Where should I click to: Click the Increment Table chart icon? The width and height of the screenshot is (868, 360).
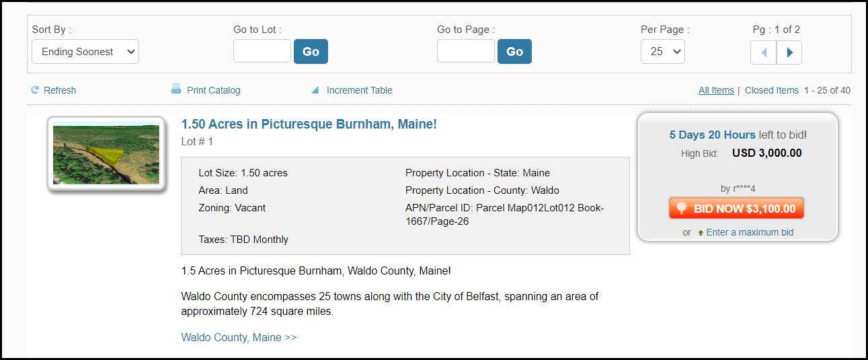click(x=315, y=90)
